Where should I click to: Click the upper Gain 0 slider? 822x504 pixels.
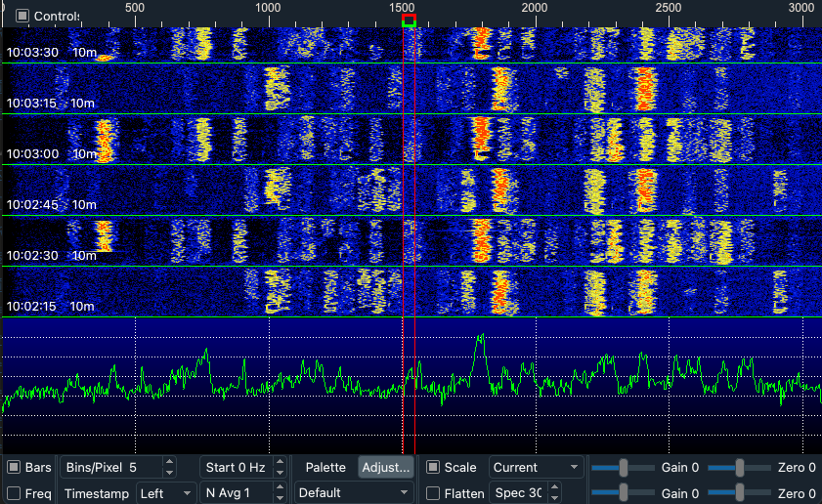pyautogui.click(x=623, y=467)
